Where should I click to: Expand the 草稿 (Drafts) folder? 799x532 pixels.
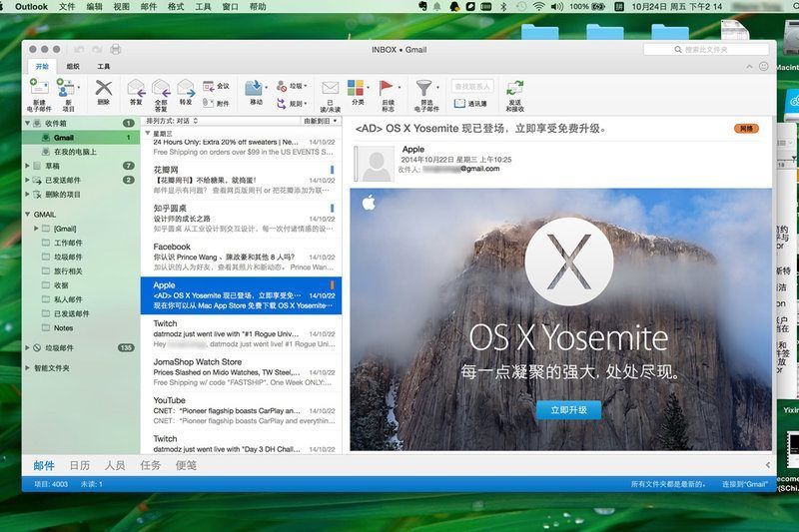pos(28,166)
